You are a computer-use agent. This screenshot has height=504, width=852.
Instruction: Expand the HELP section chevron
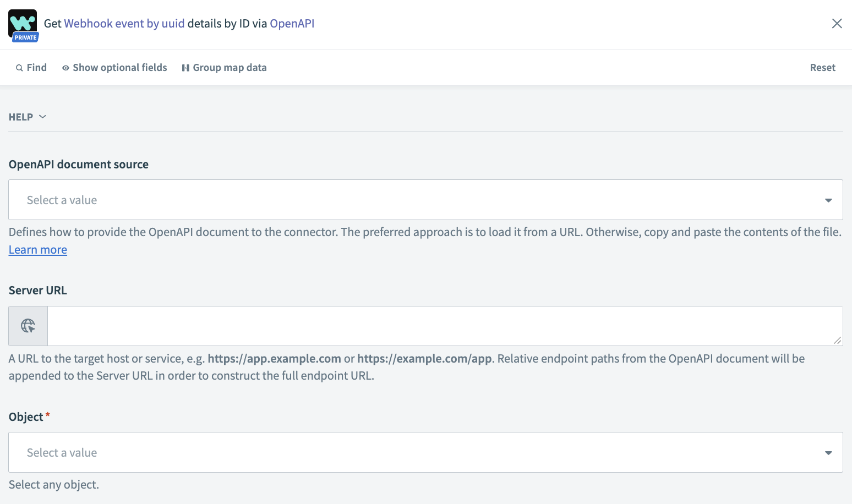coord(42,117)
